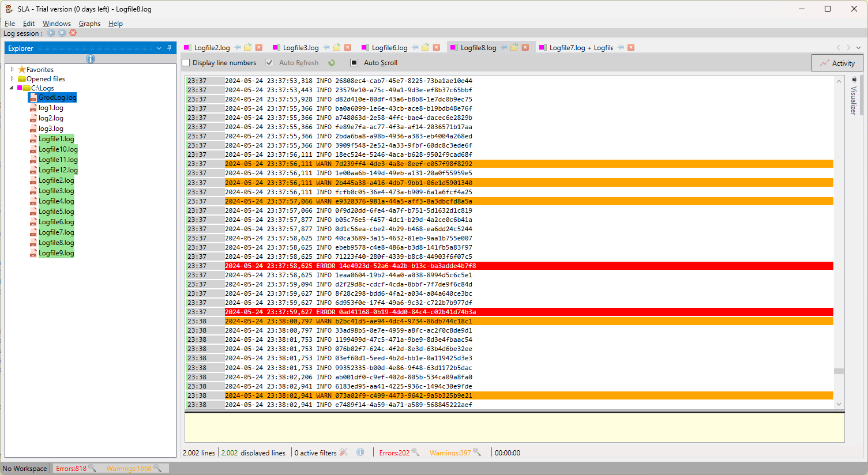Screen dimensions: 868x475
Task: Pin the Explorer panel
Action: [169, 48]
